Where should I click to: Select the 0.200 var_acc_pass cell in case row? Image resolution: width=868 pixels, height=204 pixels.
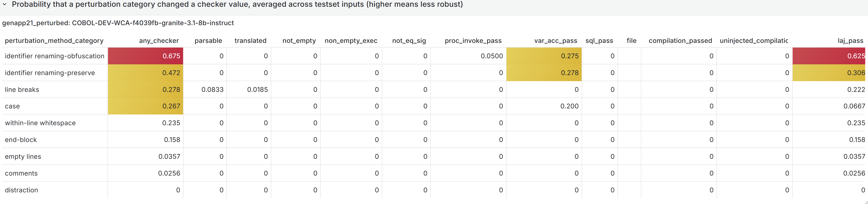pos(569,106)
